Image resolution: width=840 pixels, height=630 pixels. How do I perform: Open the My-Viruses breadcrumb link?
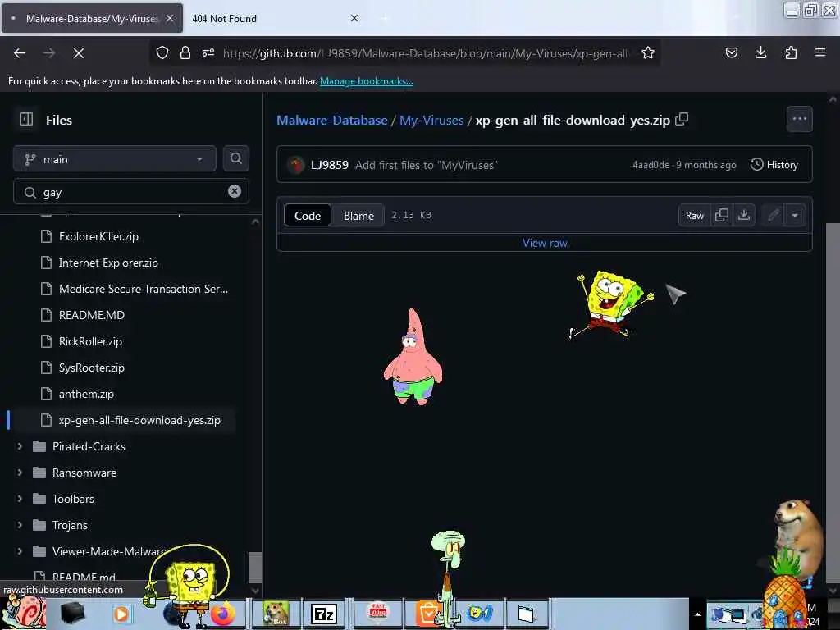tap(431, 120)
